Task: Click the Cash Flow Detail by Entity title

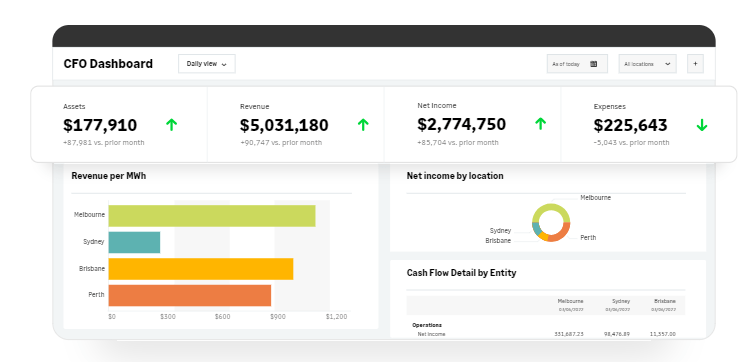Action: [x=461, y=273]
